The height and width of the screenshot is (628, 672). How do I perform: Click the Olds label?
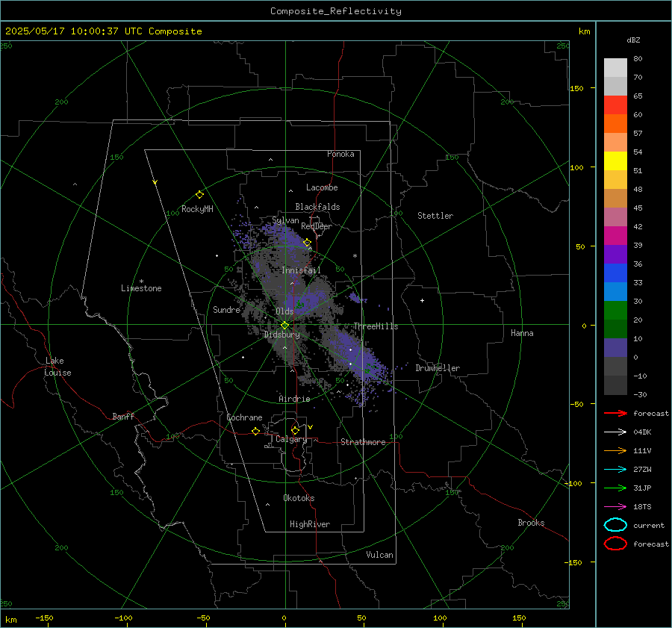pos(284,311)
